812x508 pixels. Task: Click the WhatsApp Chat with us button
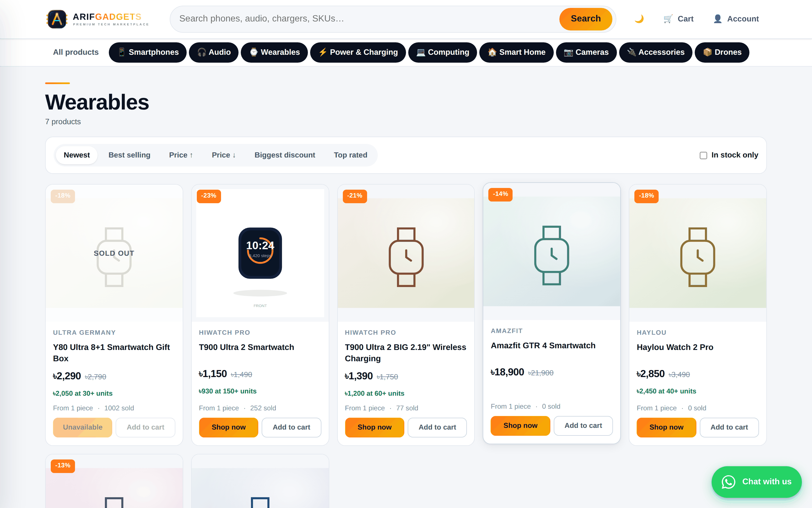coord(756,481)
